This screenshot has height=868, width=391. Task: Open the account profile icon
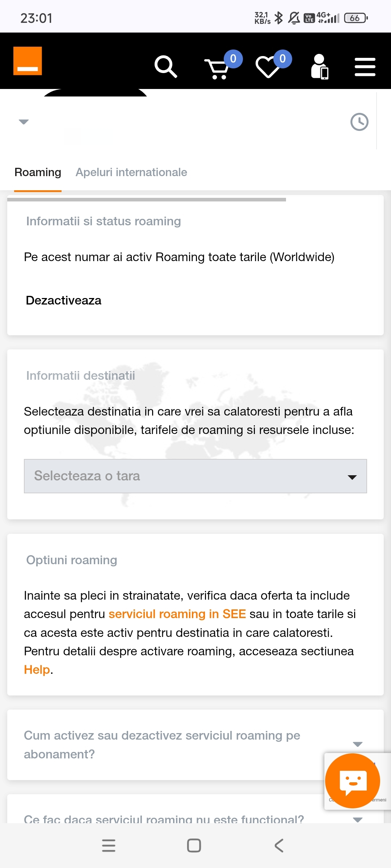(320, 67)
